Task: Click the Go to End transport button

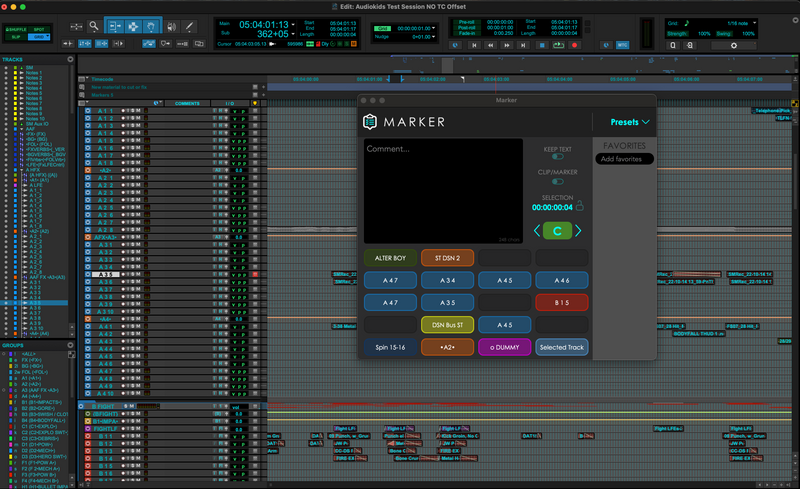Action: click(x=523, y=45)
